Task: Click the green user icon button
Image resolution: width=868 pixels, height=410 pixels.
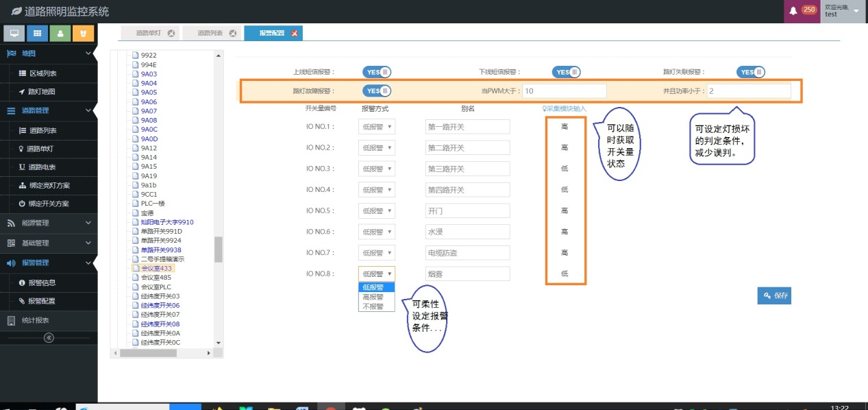Action: [x=60, y=33]
